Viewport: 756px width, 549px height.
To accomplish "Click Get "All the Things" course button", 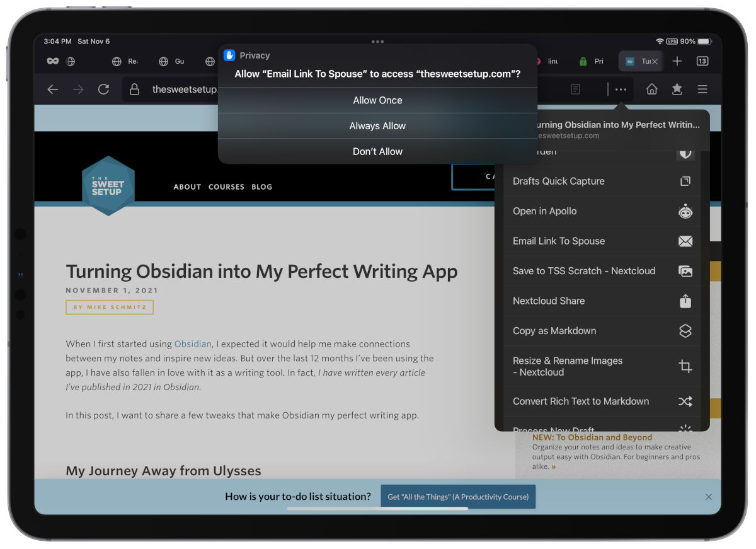I will pyautogui.click(x=458, y=497).
